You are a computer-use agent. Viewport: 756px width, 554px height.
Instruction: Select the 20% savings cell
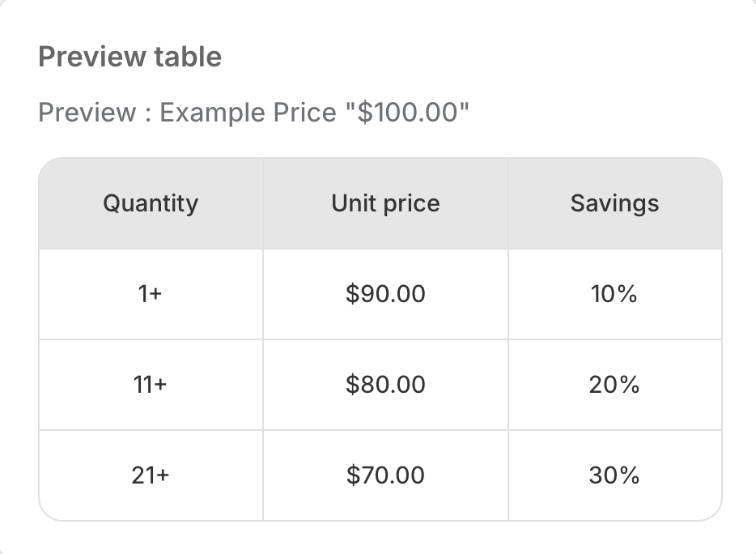614,385
